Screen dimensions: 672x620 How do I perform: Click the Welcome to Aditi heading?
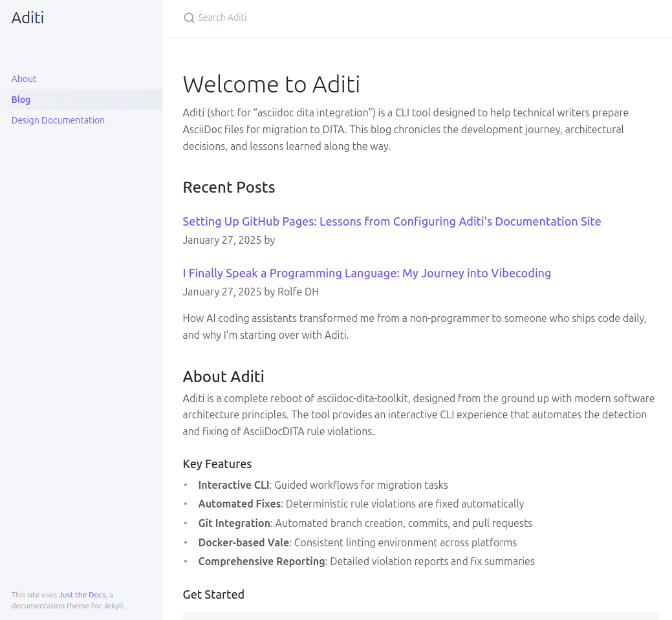(271, 84)
